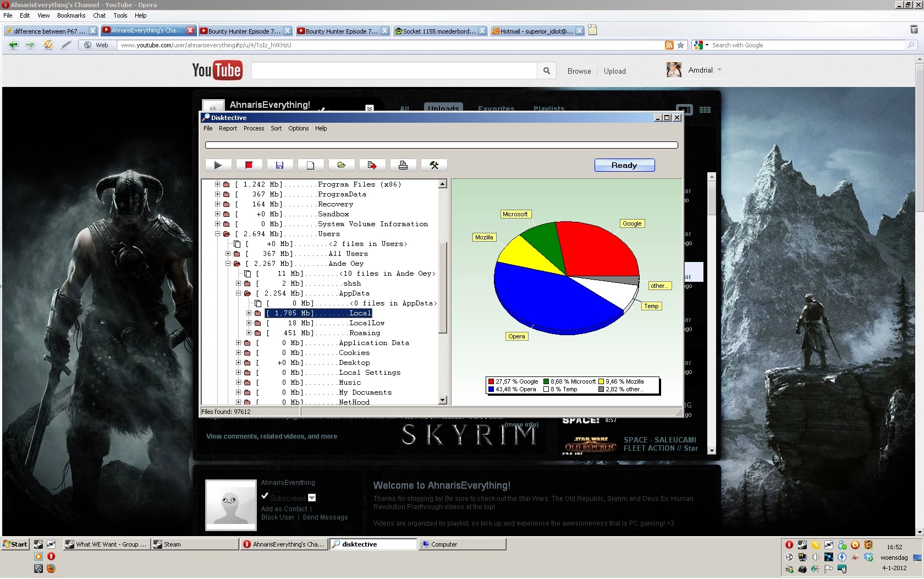Open Disktective File menu

coord(208,128)
